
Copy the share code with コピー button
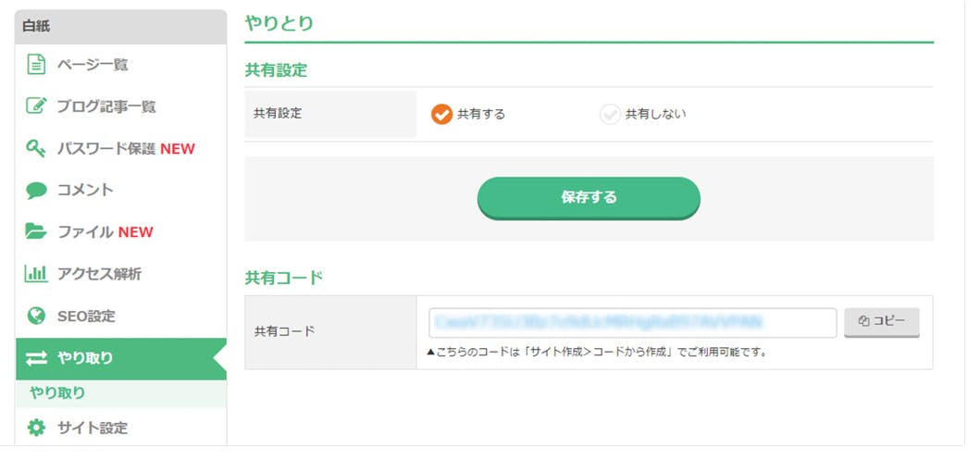pos(882,322)
